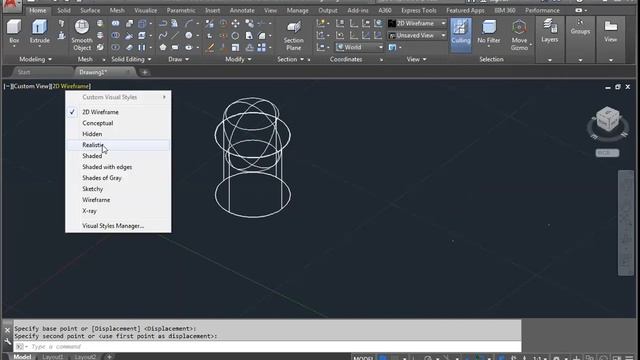Click the polygon tool in Draw panel
This screenshot has width=640, height=360.
click(x=163, y=47)
